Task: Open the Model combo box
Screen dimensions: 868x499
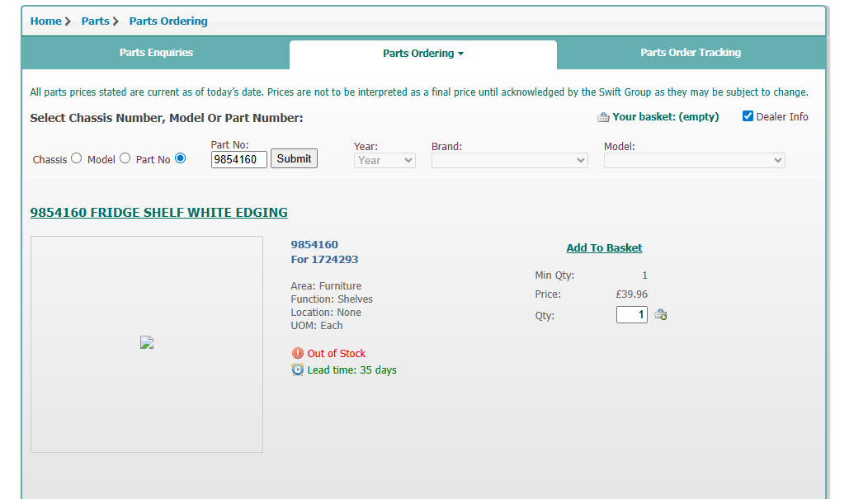Action: pyautogui.click(x=694, y=160)
